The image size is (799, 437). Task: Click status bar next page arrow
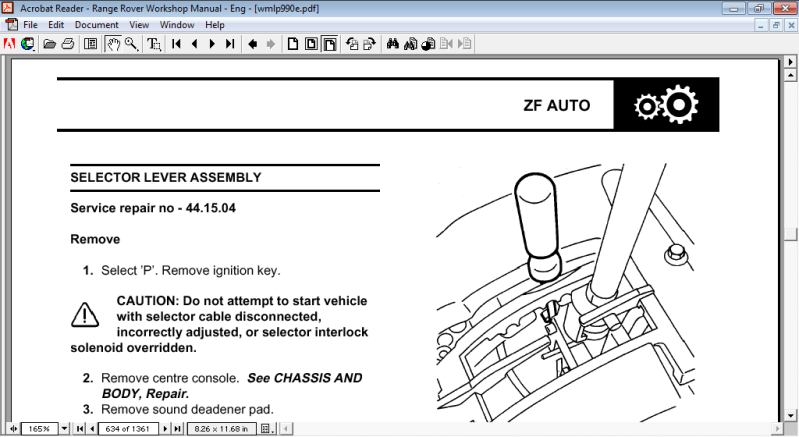click(x=165, y=429)
